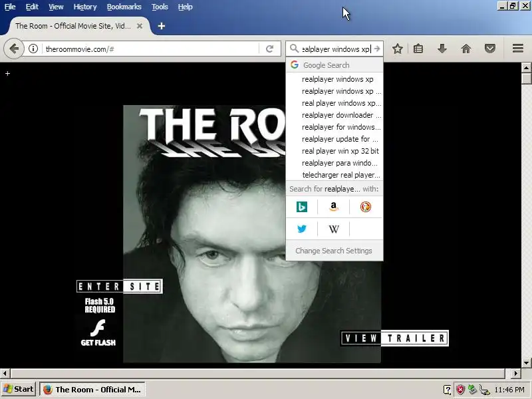Choose suggestion realplayer update for
Image resolution: width=532 pixels, height=399 pixels.
(x=334, y=139)
